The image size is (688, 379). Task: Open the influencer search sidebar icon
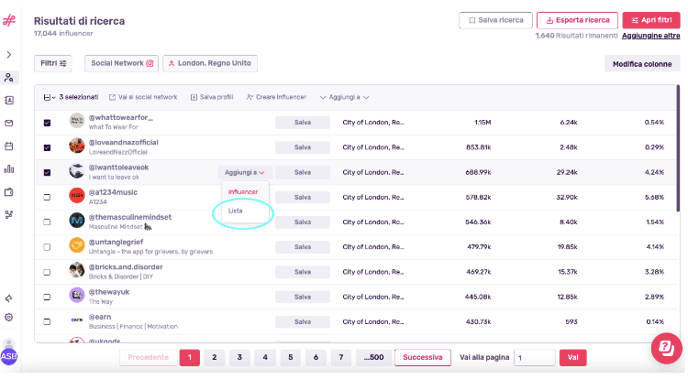(9, 78)
